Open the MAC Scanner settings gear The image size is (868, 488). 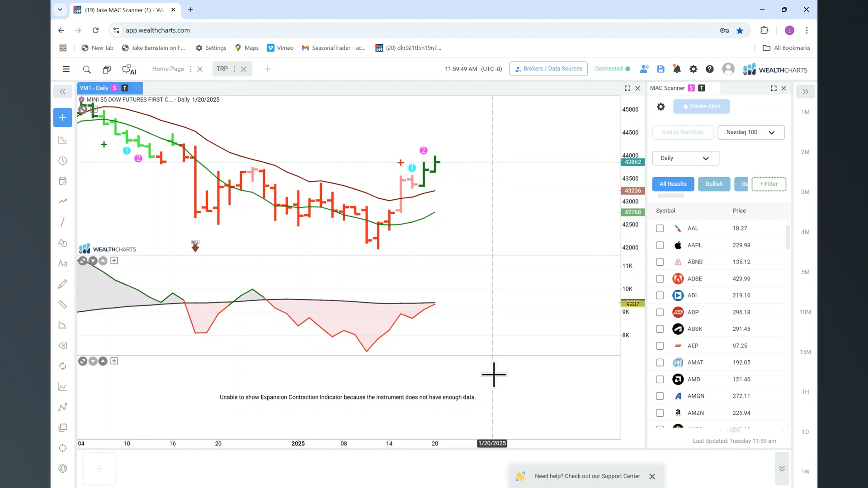point(660,107)
